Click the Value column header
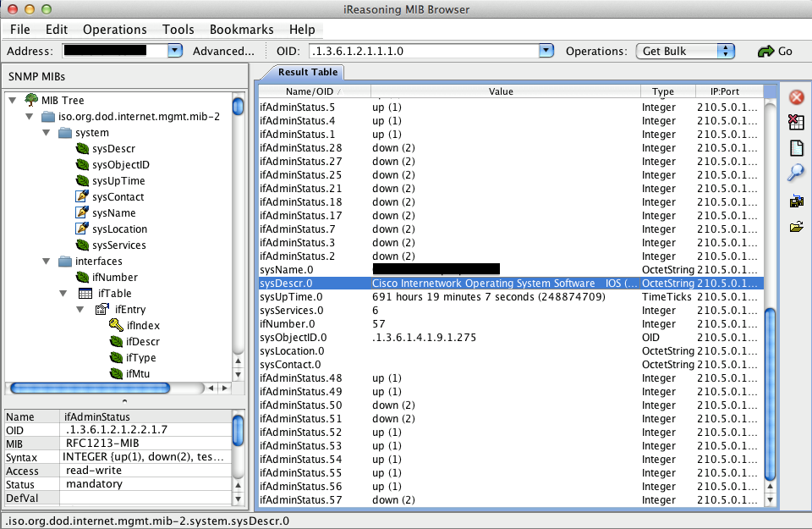Image resolution: width=812 pixels, height=529 pixels. [x=506, y=91]
